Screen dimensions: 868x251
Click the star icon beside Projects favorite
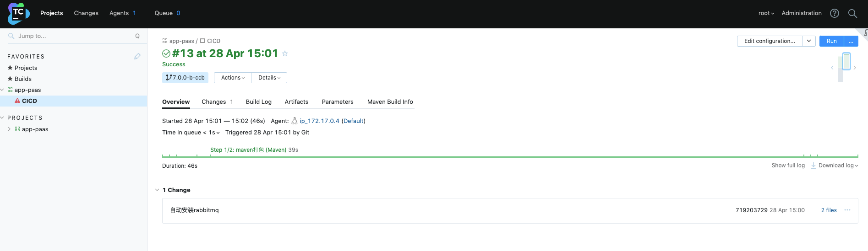point(10,68)
